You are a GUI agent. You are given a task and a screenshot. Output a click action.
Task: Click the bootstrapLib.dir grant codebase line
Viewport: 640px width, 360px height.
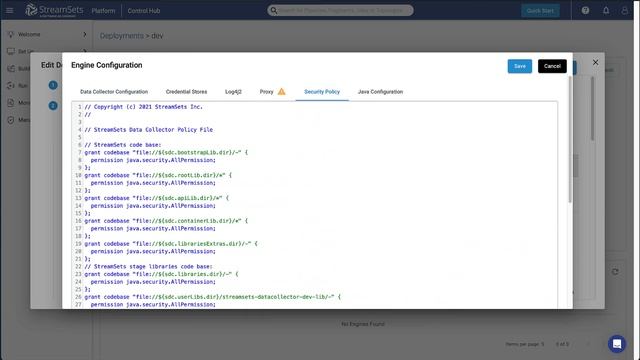(x=166, y=152)
